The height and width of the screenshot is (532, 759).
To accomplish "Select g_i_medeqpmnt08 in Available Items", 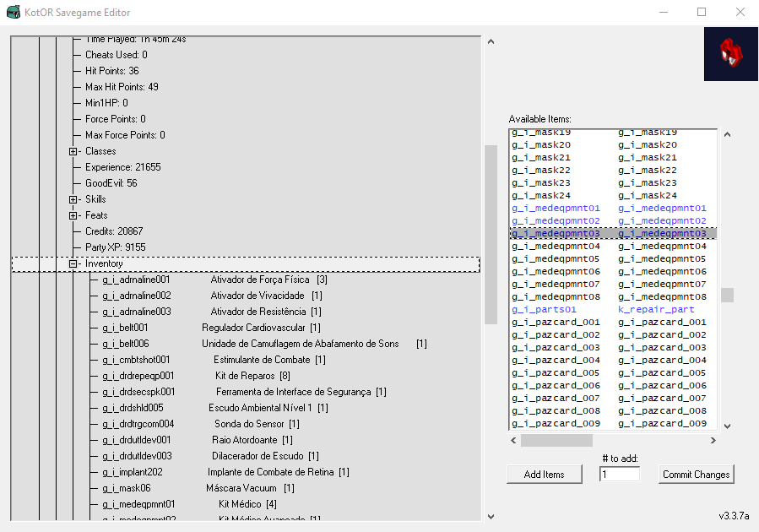I will tap(613, 296).
